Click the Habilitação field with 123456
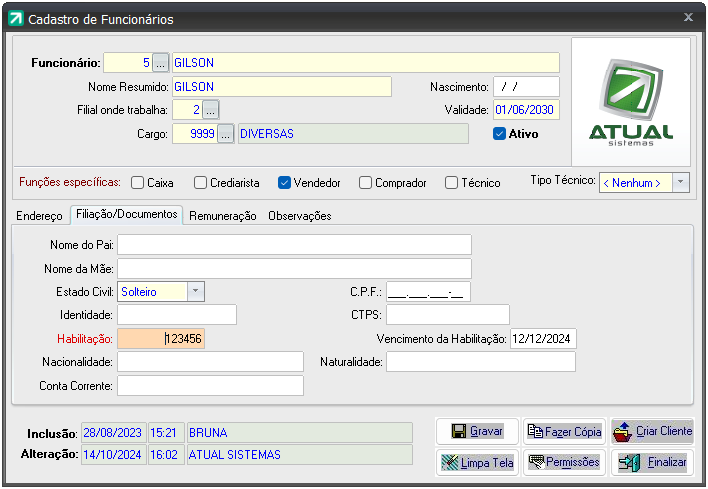Viewport: 708px width, 489px height. (x=161, y=339)
